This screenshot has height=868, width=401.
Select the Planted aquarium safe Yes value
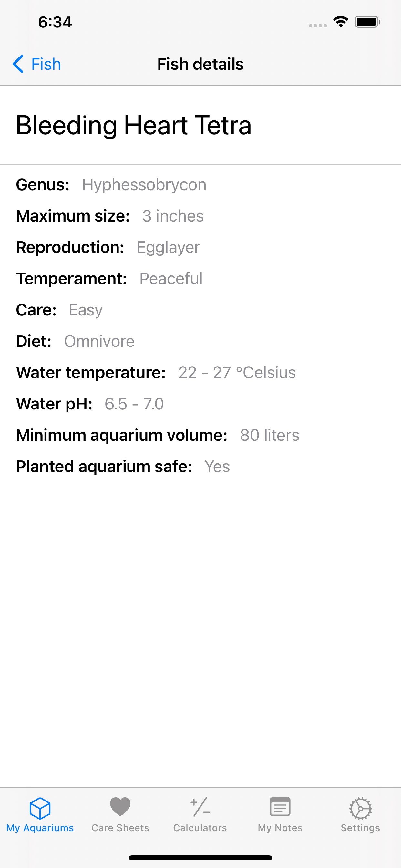point(217,467)
